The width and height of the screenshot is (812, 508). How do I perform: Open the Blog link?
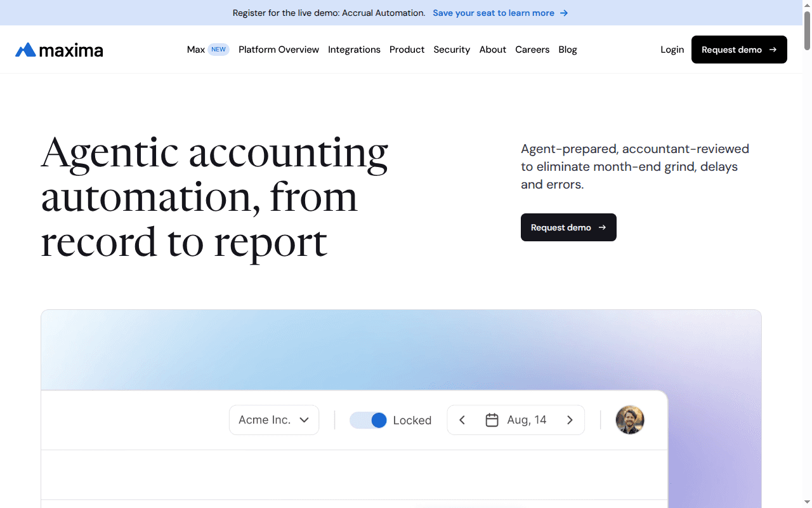click(x=568, y=50)
